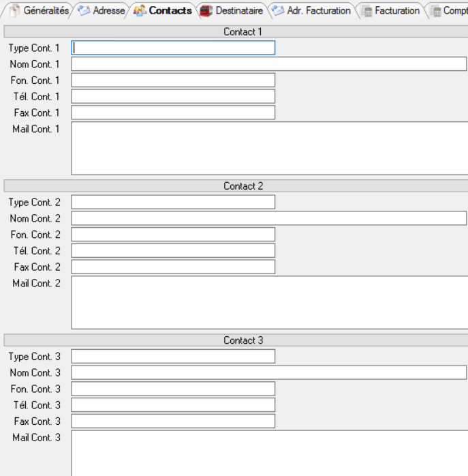Click the Nom Cont. 1 input field
The width and height of the screenshot is (468, 476).
click(x=268, y=64)
